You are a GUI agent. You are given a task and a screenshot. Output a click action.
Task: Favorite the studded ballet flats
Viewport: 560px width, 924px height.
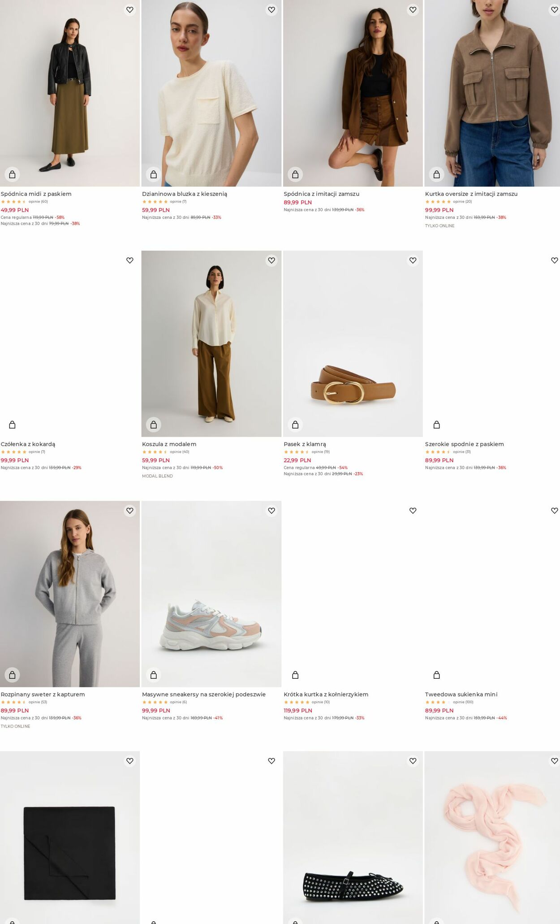coord(413,761)
